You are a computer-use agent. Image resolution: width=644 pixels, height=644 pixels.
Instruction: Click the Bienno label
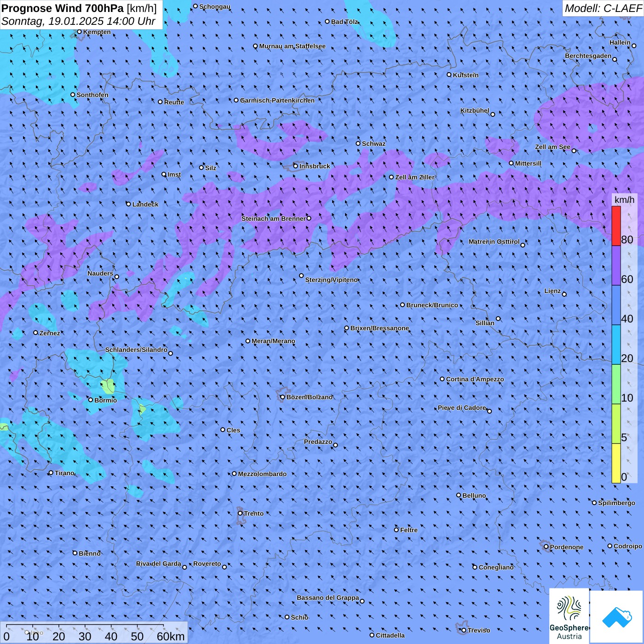coord(90,553)
